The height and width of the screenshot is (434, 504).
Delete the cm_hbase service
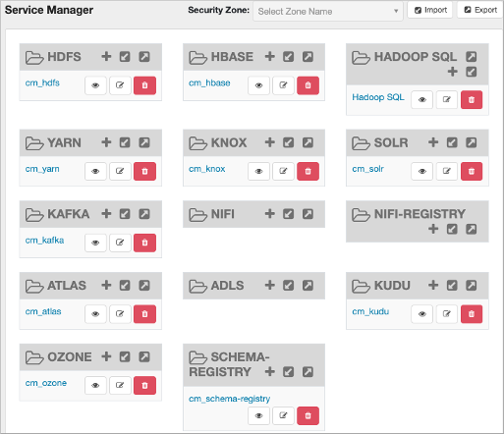308,85
